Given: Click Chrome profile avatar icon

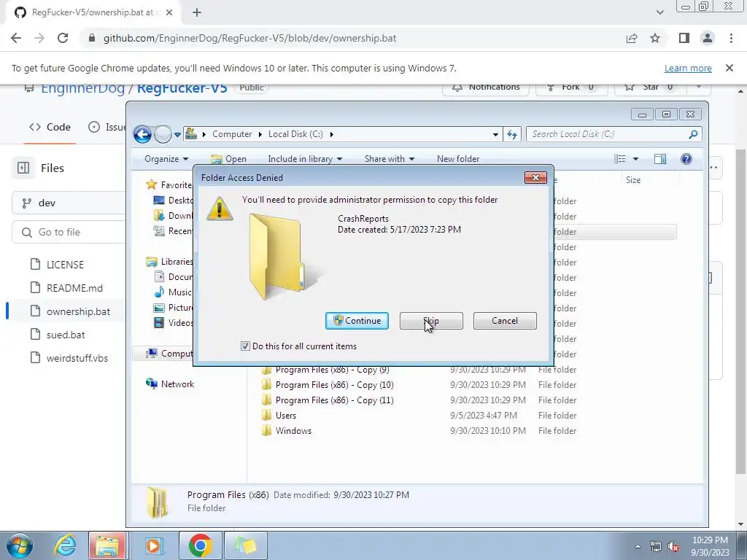Looking at the screenshot, I should (x=708, y=38).
